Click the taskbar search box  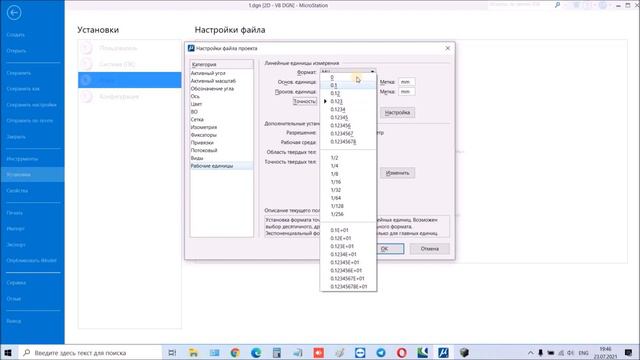pyautogui.click(x=90, y=353)
